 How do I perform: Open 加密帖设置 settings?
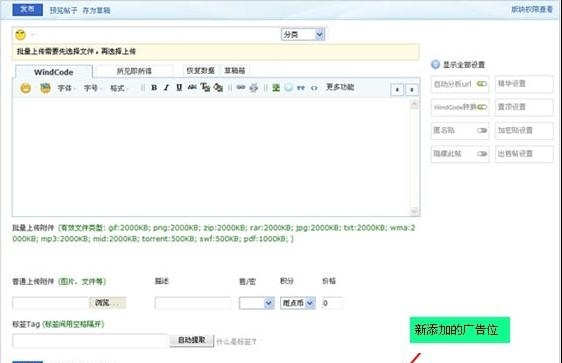click(524, 130)
